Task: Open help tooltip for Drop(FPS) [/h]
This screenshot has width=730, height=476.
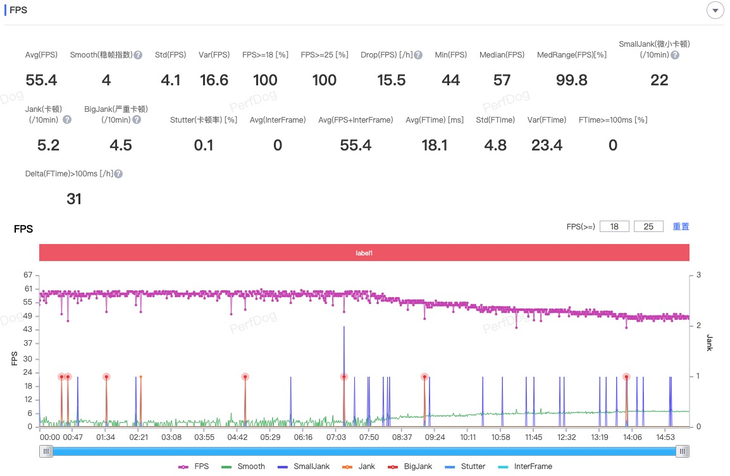Action: pyautogui.click(x=418, y=56)
